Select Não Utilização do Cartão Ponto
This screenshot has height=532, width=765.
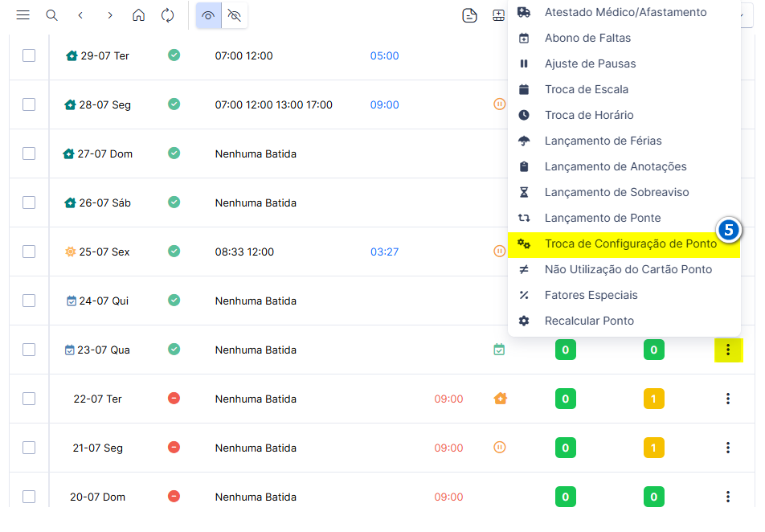[x=624, y=269]
